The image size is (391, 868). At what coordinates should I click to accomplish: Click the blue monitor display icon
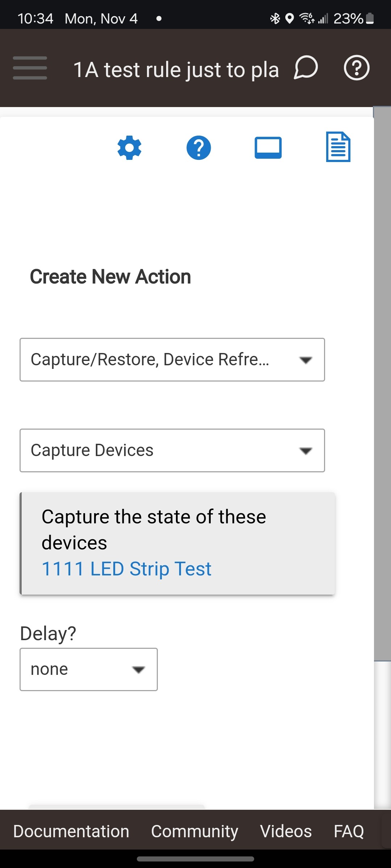click(x=268, y=148)
